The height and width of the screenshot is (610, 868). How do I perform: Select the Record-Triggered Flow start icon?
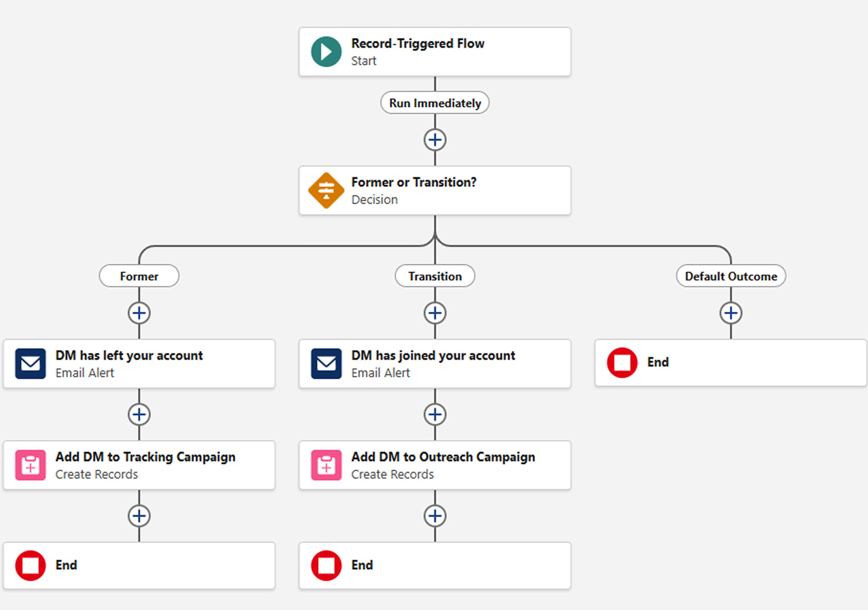325,51
